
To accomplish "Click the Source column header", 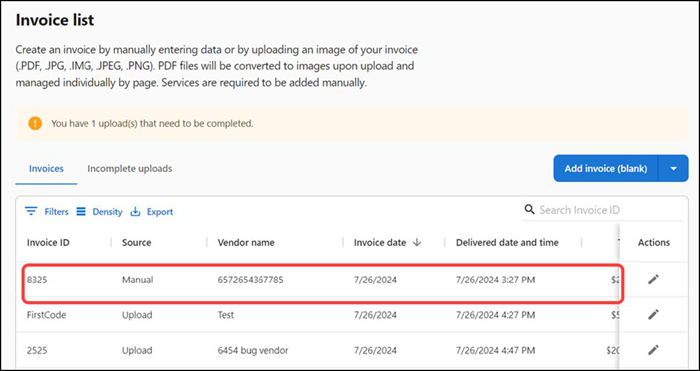I will (x=137, y=242).
